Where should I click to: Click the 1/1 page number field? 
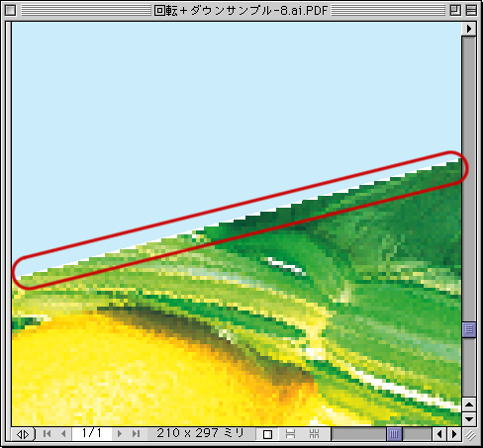[x=92, y=433]
